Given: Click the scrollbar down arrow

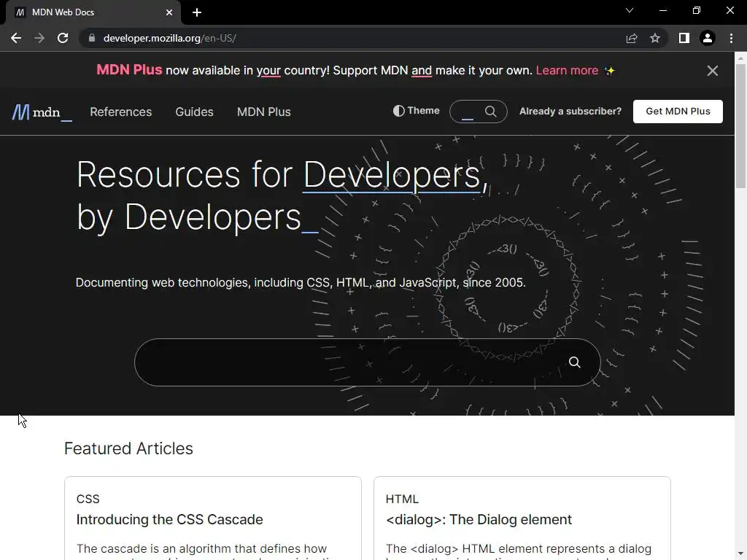Looking at the screenshot, I should 740,554.
